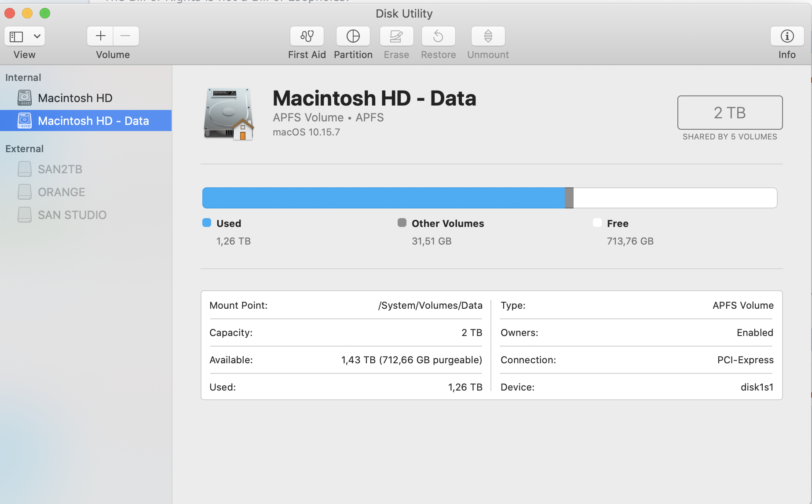This screenshot has width=812, height=504.
Task: Click the APFS Volume type value
Action: pos(743,305)
